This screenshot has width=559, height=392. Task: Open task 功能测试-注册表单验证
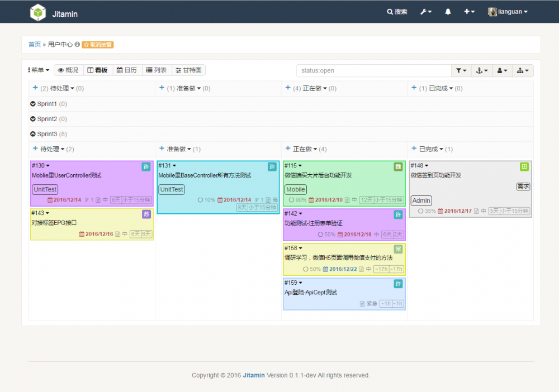tap(314, 223)
